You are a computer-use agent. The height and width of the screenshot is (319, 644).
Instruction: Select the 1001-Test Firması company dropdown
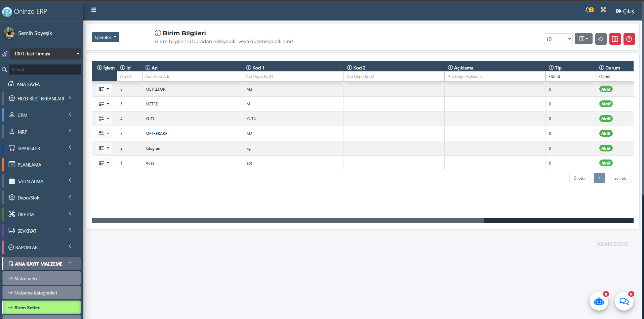click(x=45, y=54)
